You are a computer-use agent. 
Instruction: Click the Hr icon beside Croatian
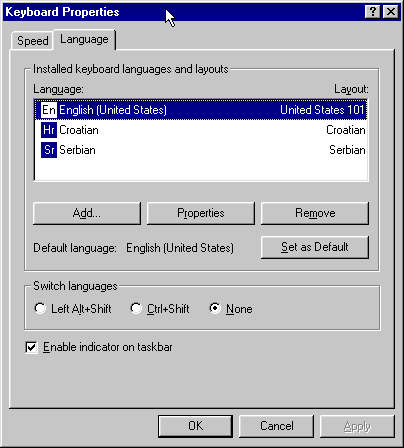[49, 130]
